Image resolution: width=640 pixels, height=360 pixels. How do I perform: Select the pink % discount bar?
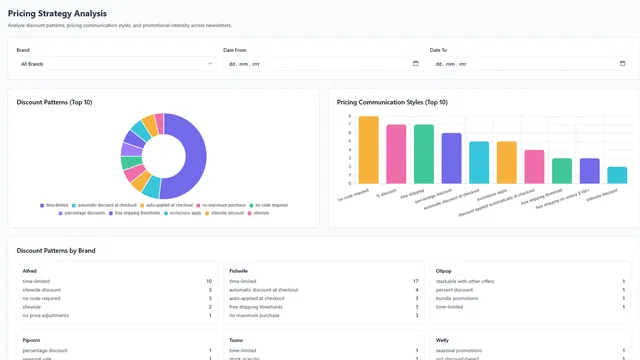tap(396, 154)
